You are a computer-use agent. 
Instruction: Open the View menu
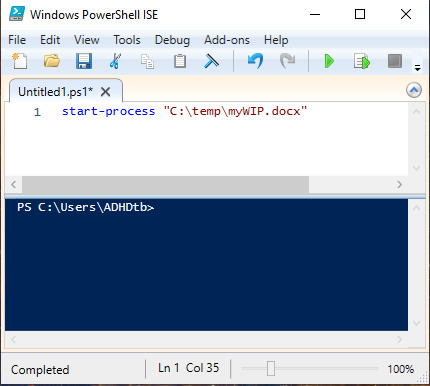87,40
